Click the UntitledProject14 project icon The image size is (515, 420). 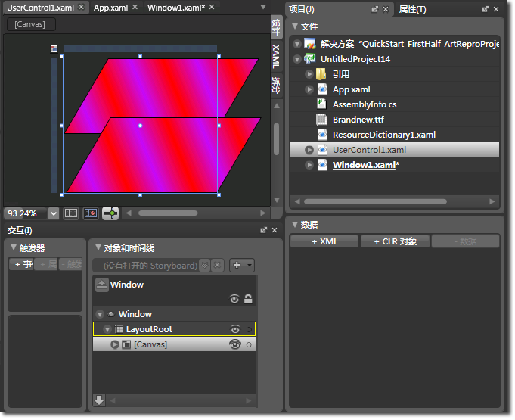[x=310, y=59]
